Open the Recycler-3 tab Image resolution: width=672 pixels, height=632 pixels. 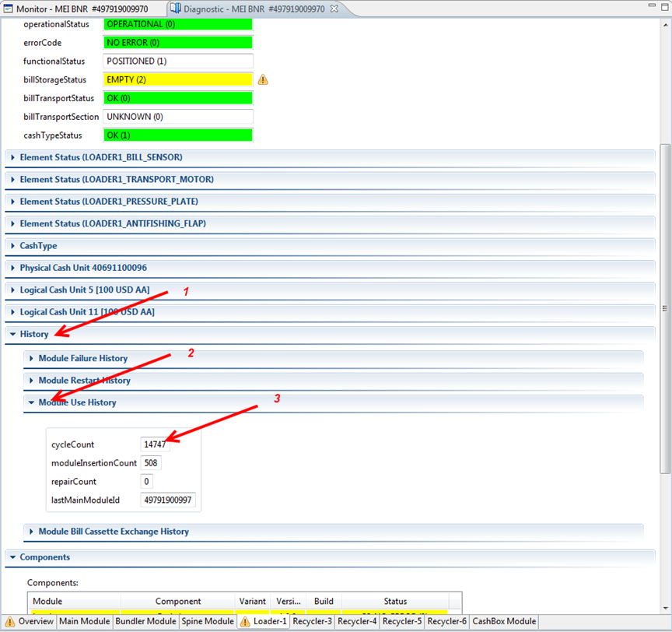313,622
